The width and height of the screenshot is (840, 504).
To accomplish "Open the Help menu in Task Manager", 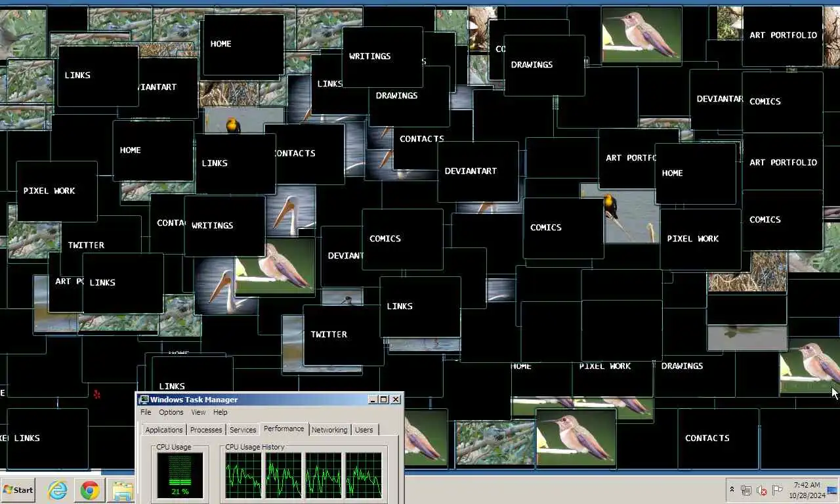I will click(x=220, y=412).
